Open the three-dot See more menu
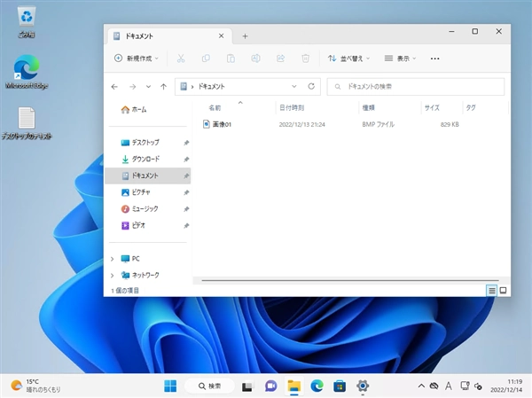The height and width of the screenshot is (398, 532). (x=435, y=59)
